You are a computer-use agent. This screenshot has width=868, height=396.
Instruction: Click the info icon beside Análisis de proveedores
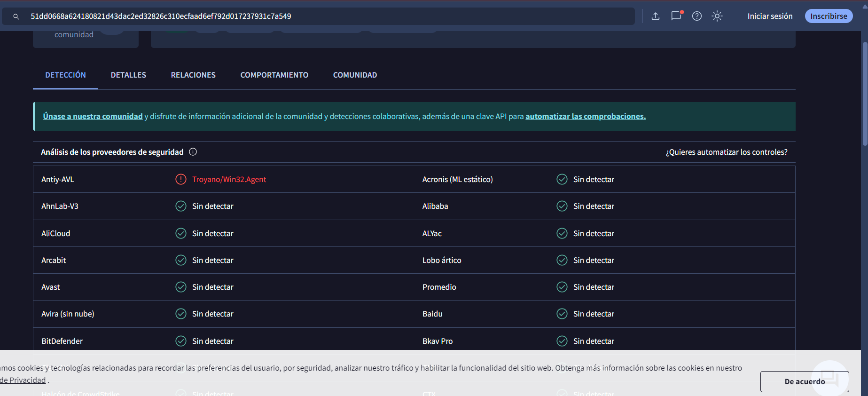click(193, 152)
